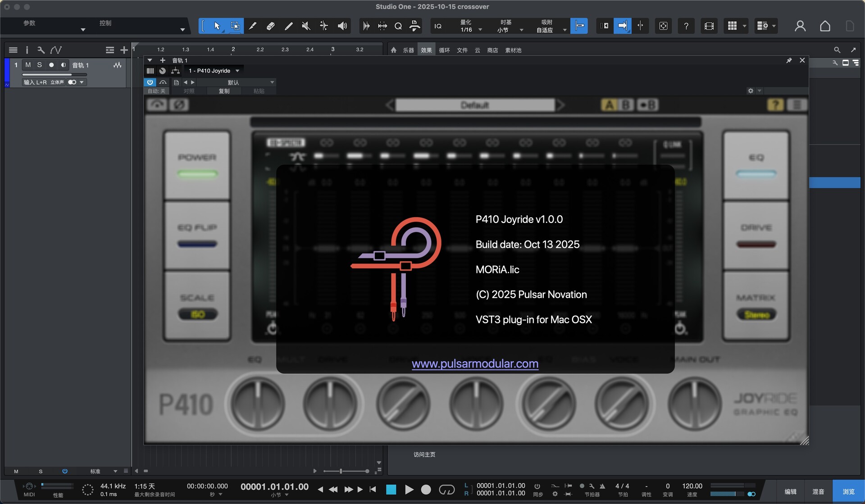Select the Listen speaker tool
This screenshot has height=504, width=865.
point(342,26)
